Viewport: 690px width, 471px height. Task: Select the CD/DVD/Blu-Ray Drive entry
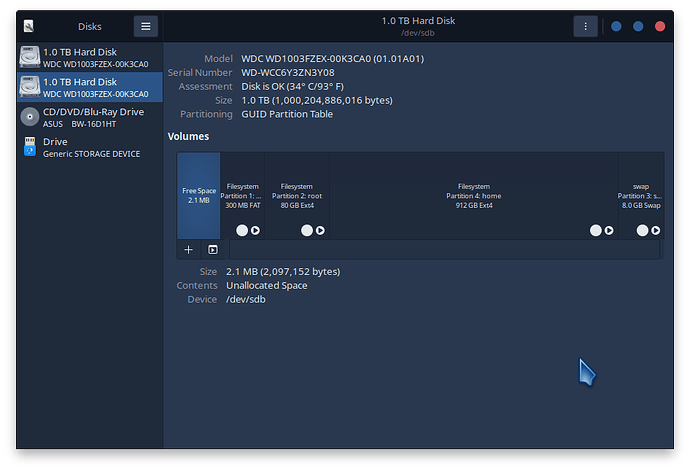(x=90, y=117)
